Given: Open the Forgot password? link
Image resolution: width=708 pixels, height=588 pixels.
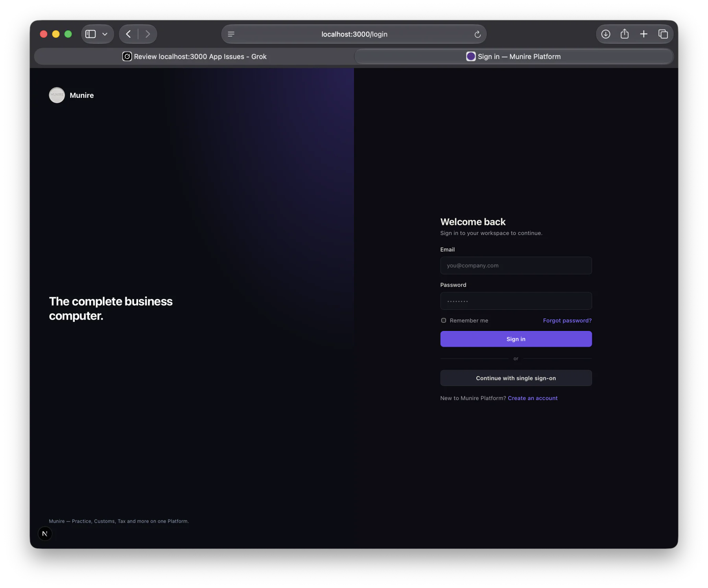Looking at the screenshot, I should (567, 321).
